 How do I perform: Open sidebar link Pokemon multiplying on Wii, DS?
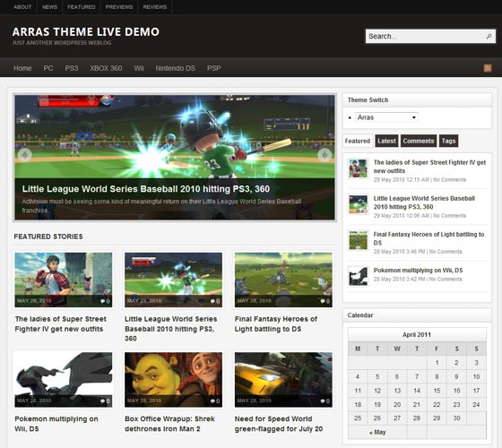pyautogui.click(x=418, y=271)
